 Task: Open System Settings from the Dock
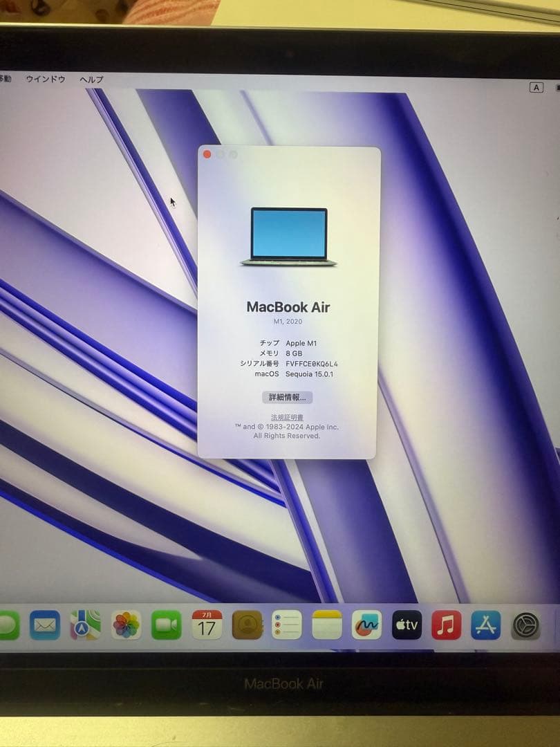click(x=525, y=626)
